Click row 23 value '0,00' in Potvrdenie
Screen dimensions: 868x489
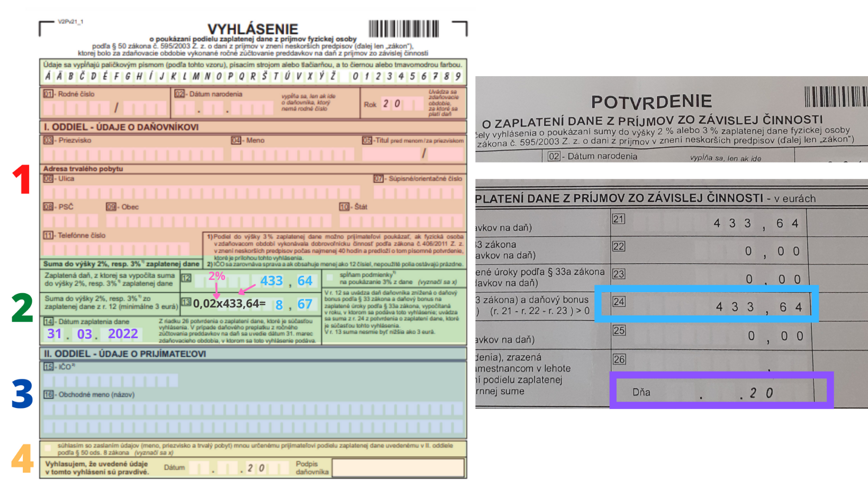[x=773, y=279]
